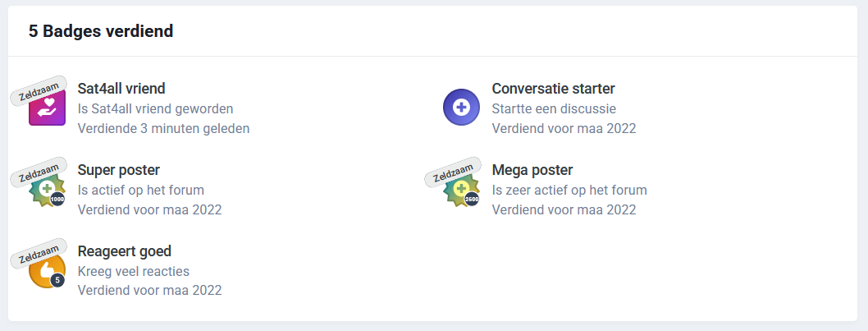This screenshot has width=868, height=331.
Task: Open the Mega poster badge title
Action: [x=532, y=170]
